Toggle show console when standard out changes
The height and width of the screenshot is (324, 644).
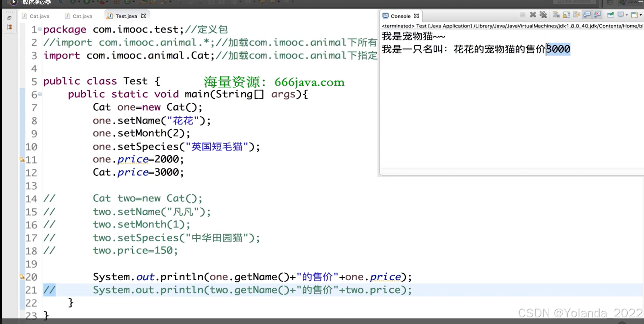coord(587,15)
